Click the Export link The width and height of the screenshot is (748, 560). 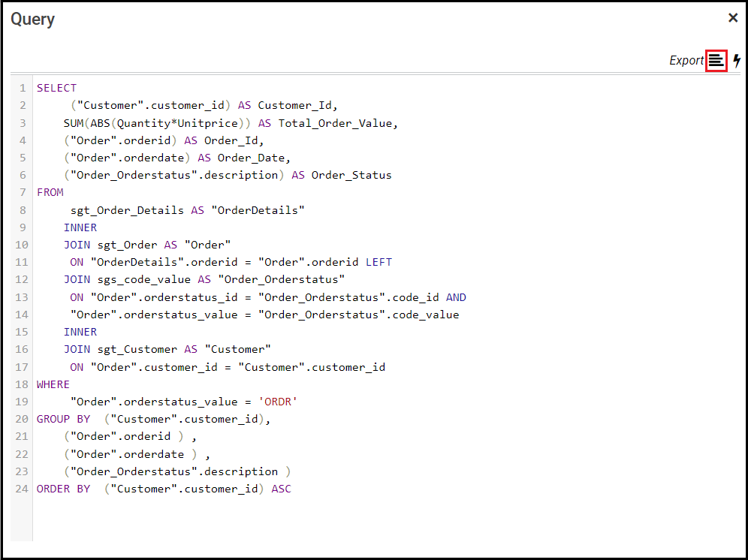686,61
